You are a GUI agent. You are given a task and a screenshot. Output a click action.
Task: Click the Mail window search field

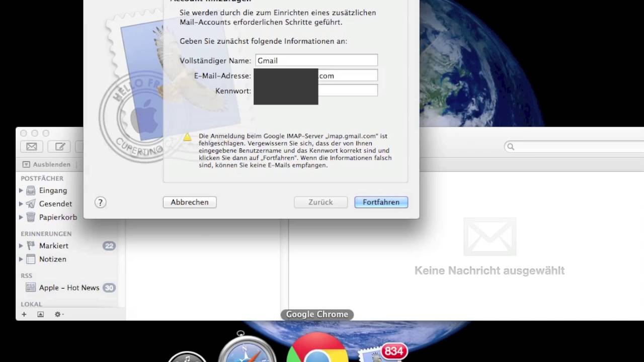click(x=574, y=147)
